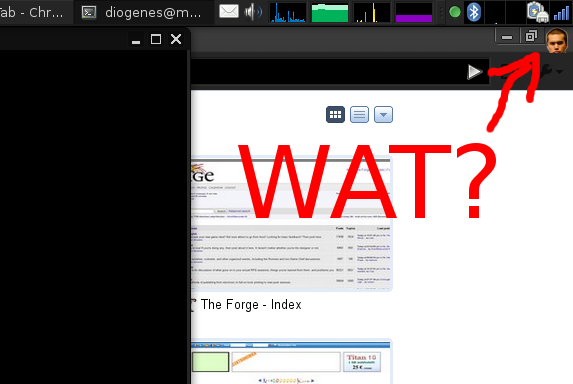Click the green status dot indicator
This screenshot has width=573, height=384.
pos(455,12)
